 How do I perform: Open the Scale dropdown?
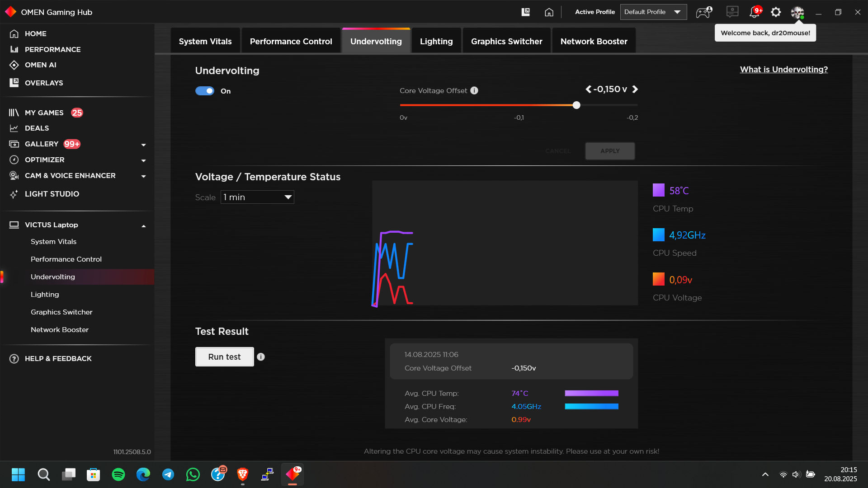(257, 197)
